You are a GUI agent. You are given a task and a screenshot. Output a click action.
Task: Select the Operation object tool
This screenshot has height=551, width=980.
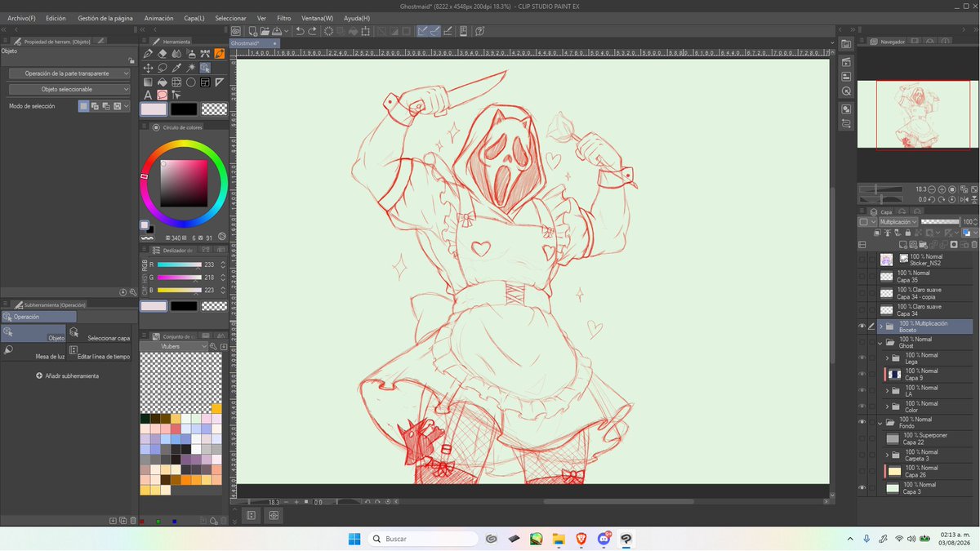tap(205, 68)
